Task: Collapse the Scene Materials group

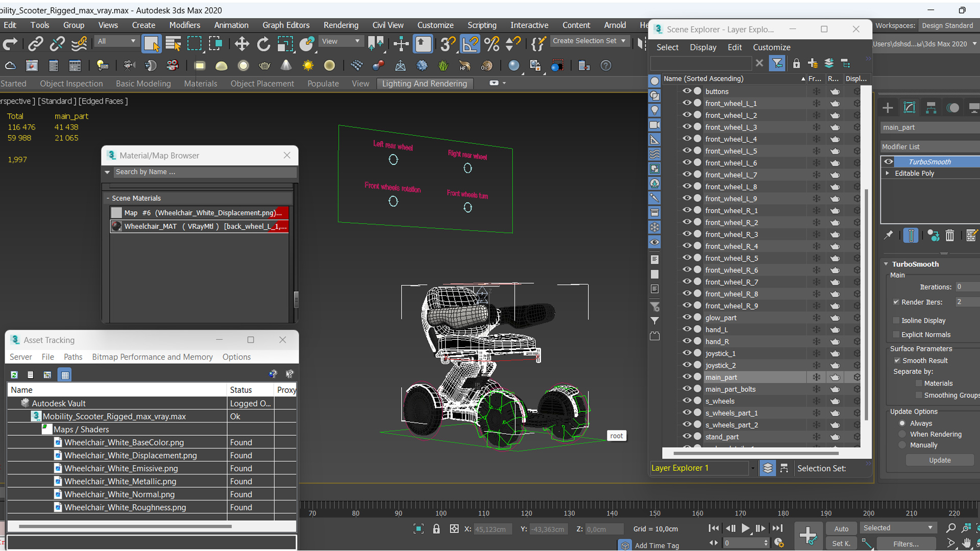Action: (108, 198)
